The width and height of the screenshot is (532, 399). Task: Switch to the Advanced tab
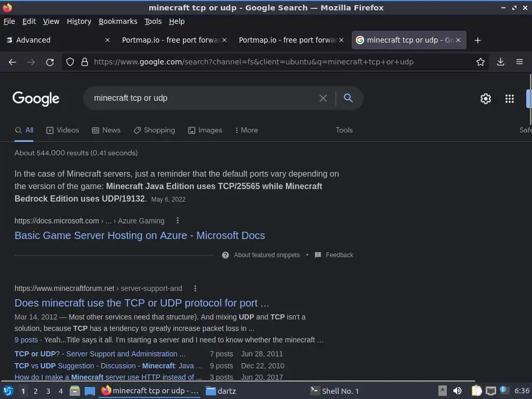(x=58, y=40)
